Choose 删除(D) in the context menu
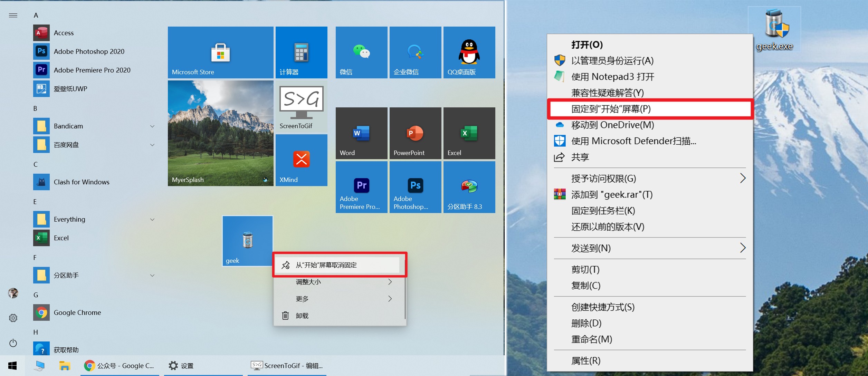 coord(650,323)
